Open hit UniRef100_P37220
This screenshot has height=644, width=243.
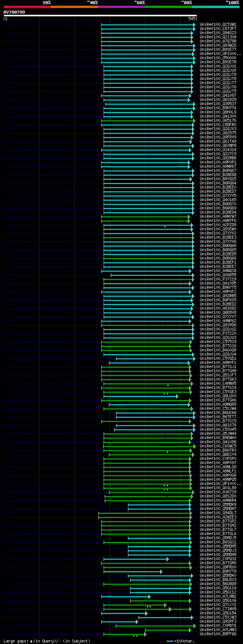click(218, 333)
